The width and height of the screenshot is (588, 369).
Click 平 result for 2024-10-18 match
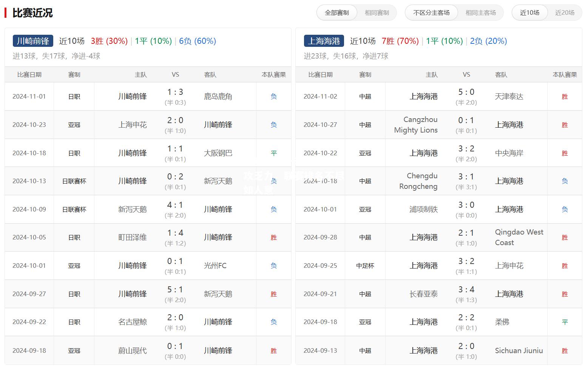tap(274, 153)
